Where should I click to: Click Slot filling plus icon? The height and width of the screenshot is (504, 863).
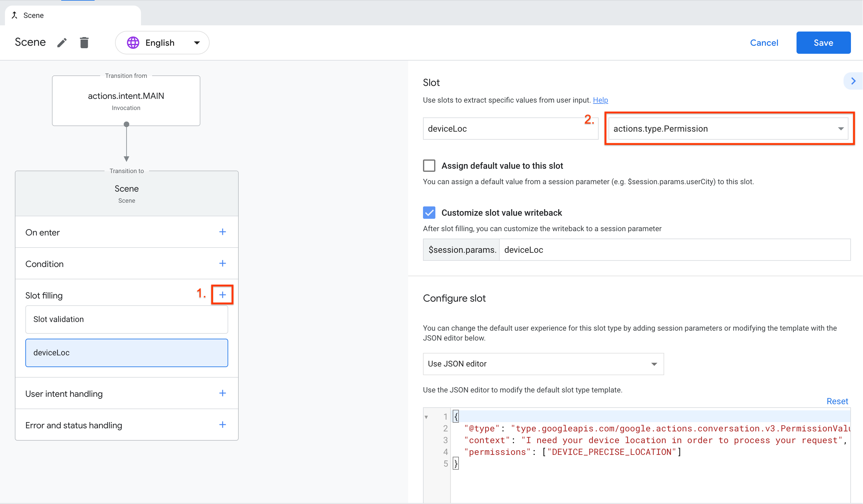pos(223,294)
